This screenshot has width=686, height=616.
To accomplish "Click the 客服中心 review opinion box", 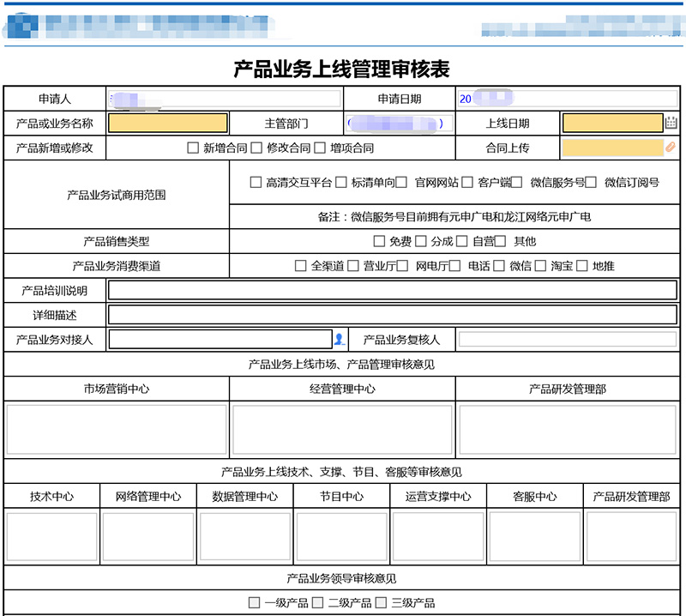I will [535, 536].
